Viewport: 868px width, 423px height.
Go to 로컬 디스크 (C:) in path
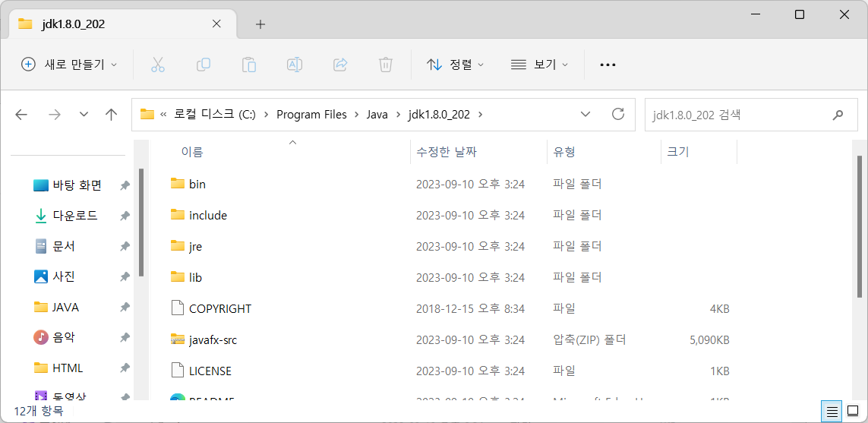click(x=215, y=115)
